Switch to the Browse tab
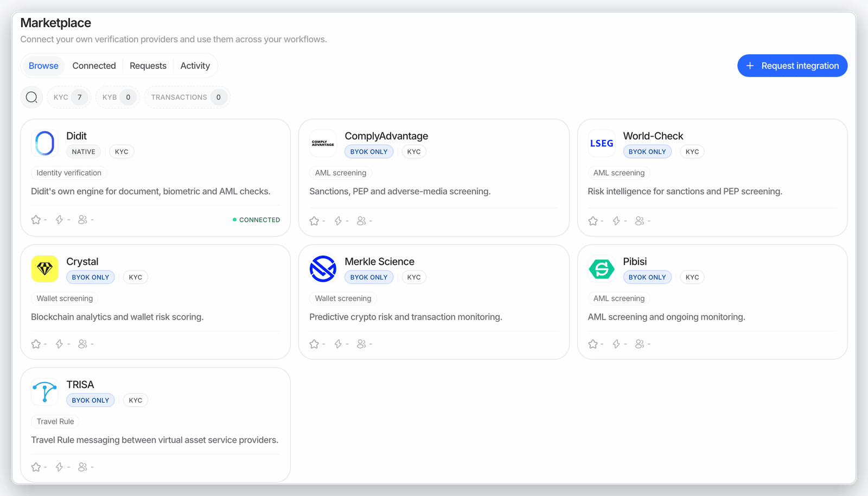The width and height of the screenshot is (868, 496). (43, 66)
